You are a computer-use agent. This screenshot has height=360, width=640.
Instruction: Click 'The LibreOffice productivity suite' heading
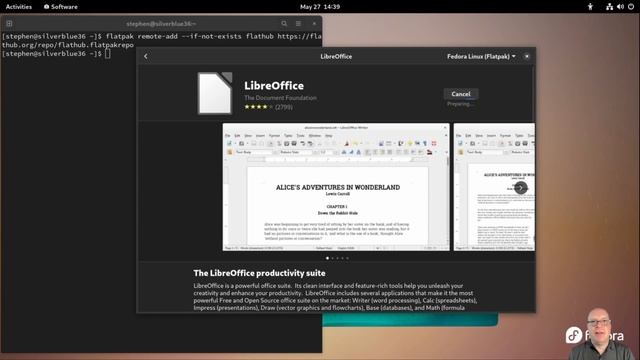[259, 273]
